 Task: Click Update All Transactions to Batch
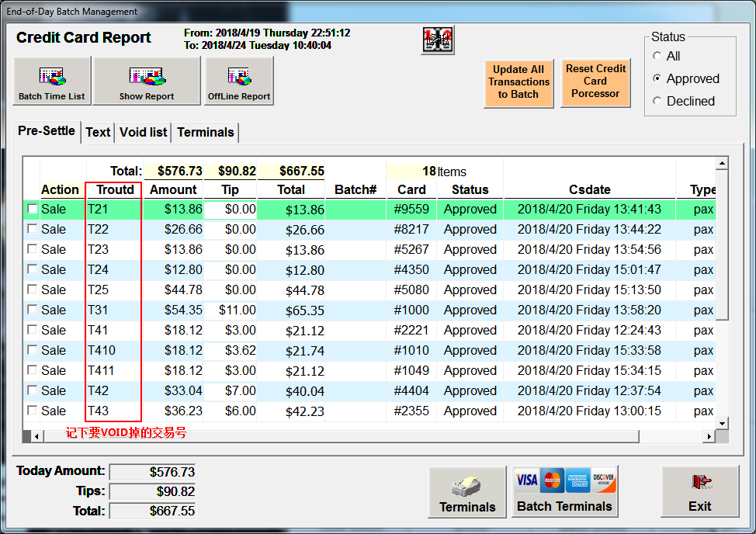518,83
